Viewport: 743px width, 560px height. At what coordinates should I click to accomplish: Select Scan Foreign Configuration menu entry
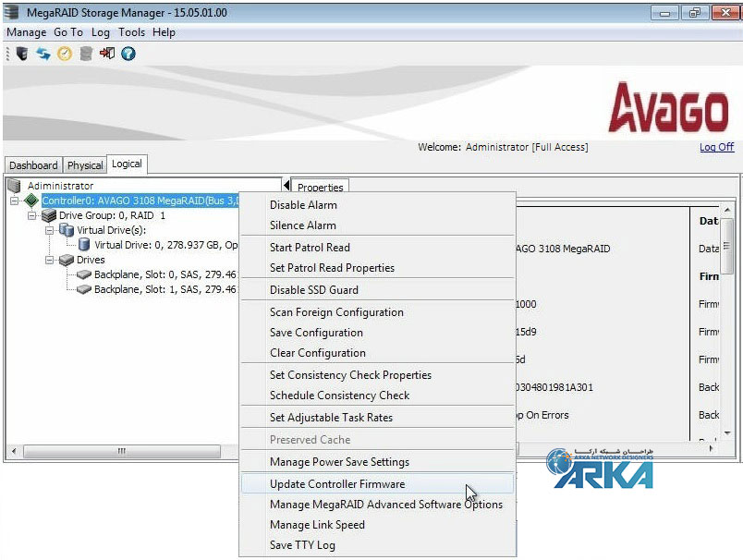(337, 312)
